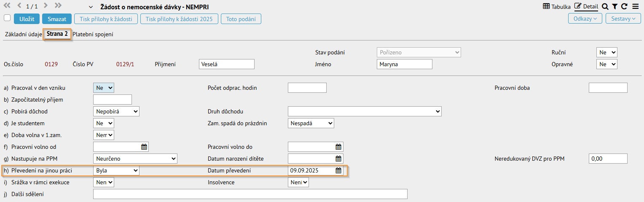Open the hamburger menu icon
This screenshot has height=202, width=644.
click(635, 6)
